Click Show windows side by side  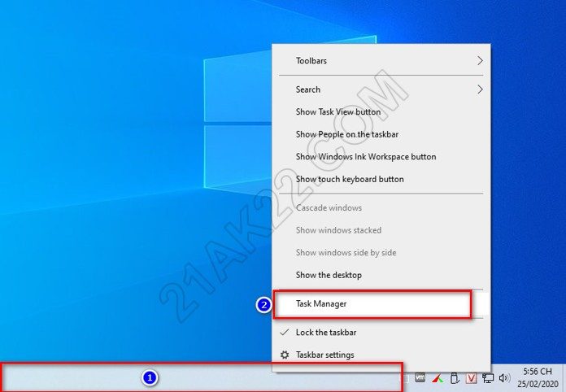tap(381, 253)
